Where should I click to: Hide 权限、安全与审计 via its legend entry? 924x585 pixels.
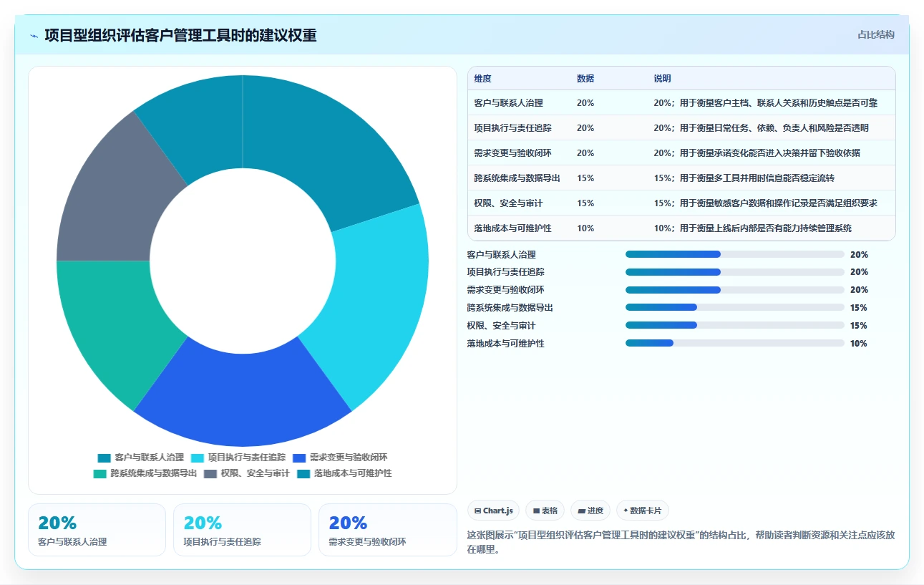tap(247, 473)
